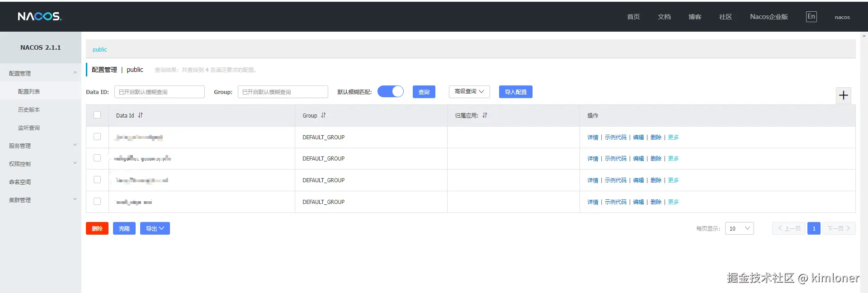Focus the Data ID search field
This screenshot has width=868, height=293.
[160, 92]
